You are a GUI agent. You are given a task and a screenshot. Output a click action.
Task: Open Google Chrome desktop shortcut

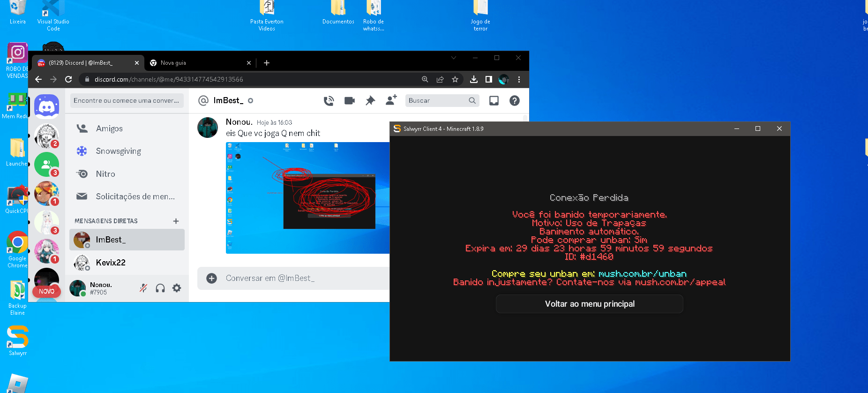(x=17, y=249)
